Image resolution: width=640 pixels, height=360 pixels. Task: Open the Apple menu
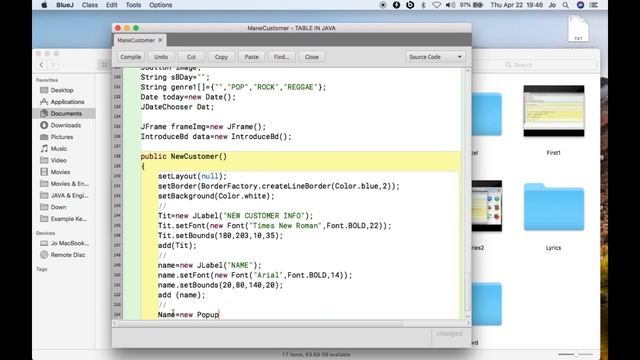click(44, 5)
